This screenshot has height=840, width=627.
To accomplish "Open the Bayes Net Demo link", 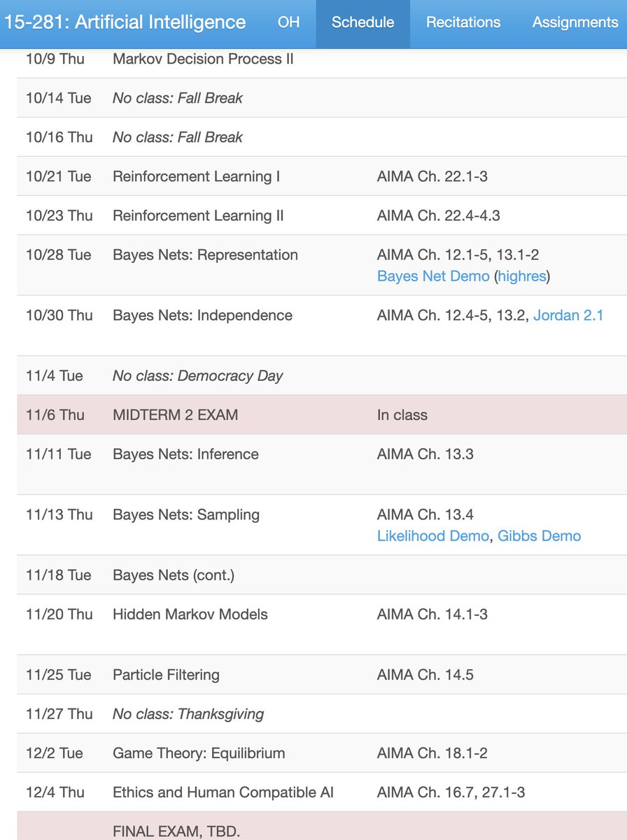I will [433, 276].
